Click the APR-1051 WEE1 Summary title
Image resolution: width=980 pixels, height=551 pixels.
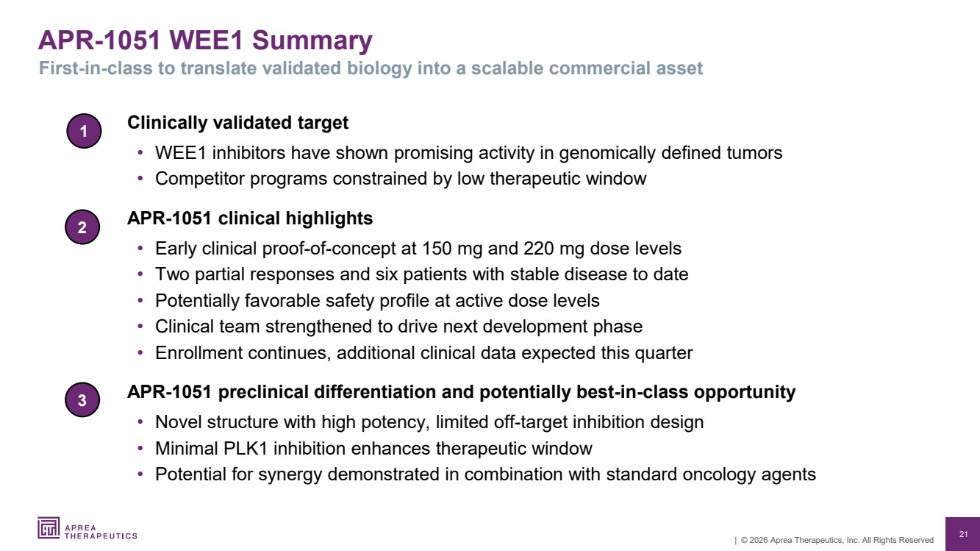pyautogui.click(x=205, y=40)
